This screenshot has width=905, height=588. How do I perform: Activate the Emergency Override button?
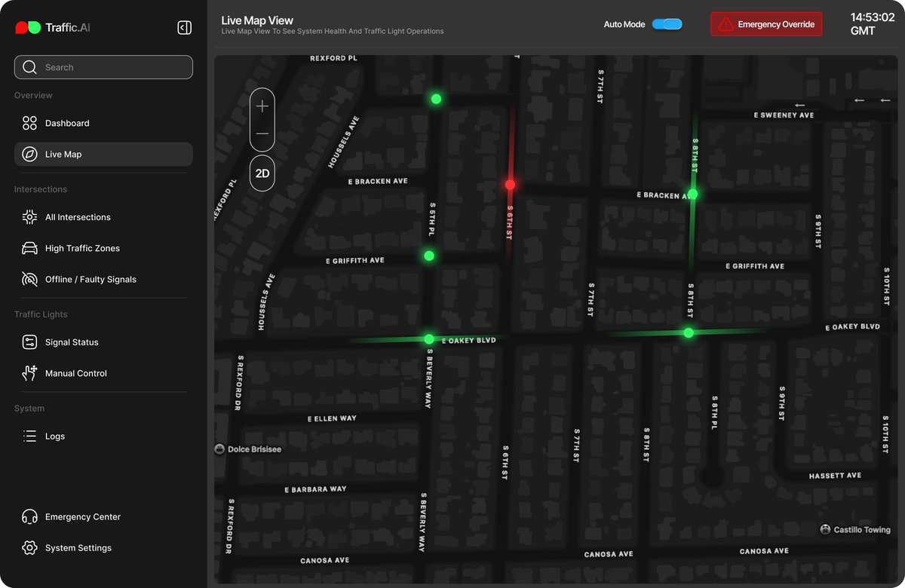coord(766,24)
